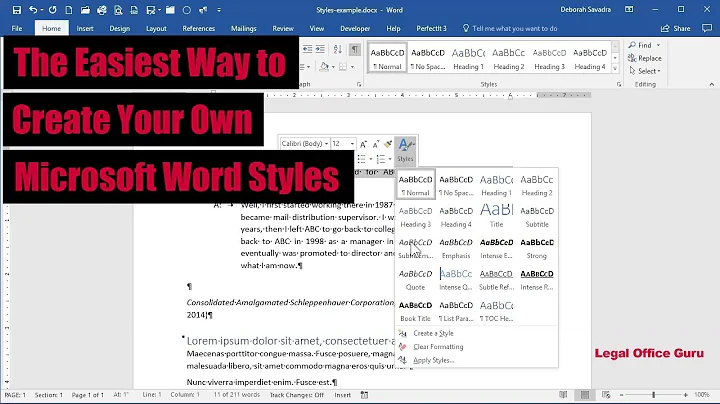Grow font size on mini toolbar
The height and width of the screenshot is (404, 720).
pyautogui.click(x=363, y=144)
